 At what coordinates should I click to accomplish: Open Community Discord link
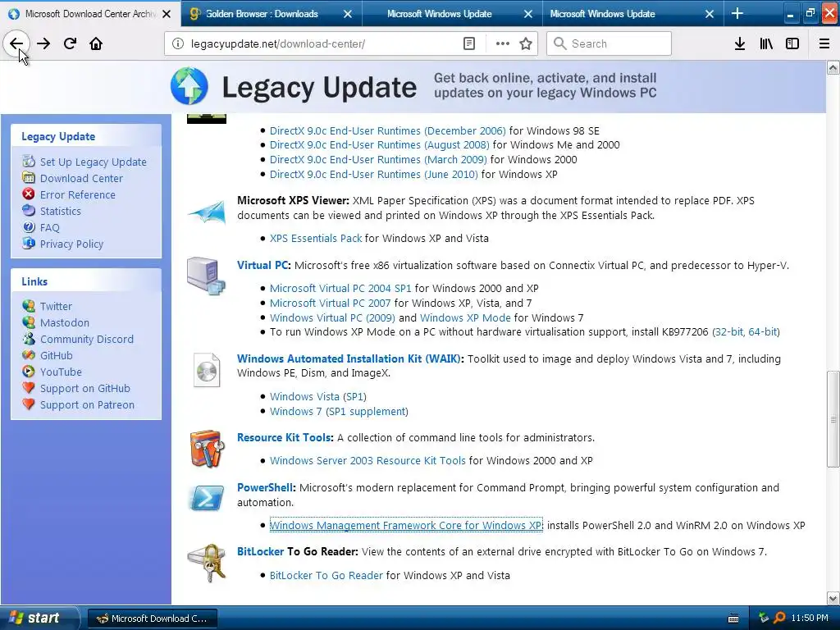click(x=87, y=339)
